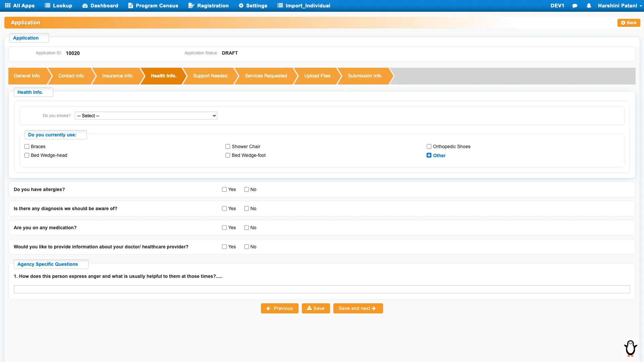Select No for allergies question

247,189
